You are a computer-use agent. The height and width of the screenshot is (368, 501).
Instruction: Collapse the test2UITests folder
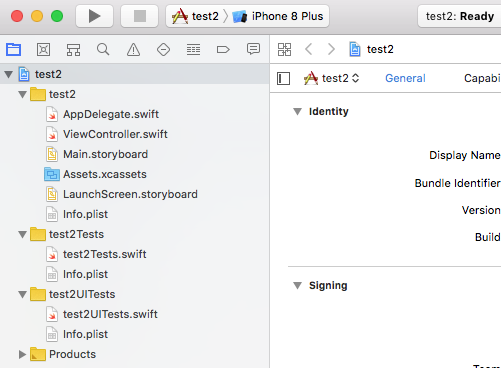coord(23,295)
